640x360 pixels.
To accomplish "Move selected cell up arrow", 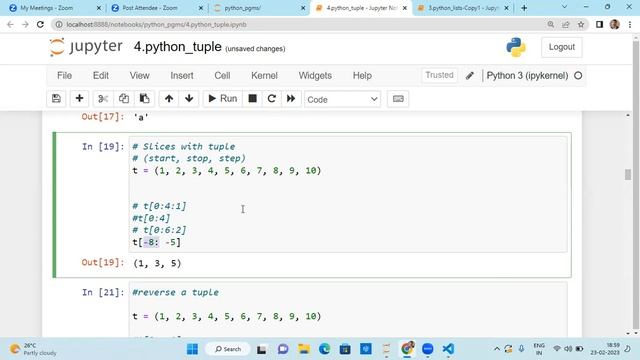I will click(x=169, y=99).
